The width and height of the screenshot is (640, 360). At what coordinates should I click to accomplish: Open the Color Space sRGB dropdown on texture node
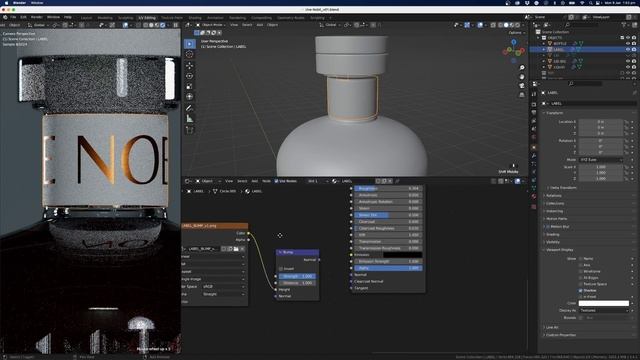(x=223, y=287)
